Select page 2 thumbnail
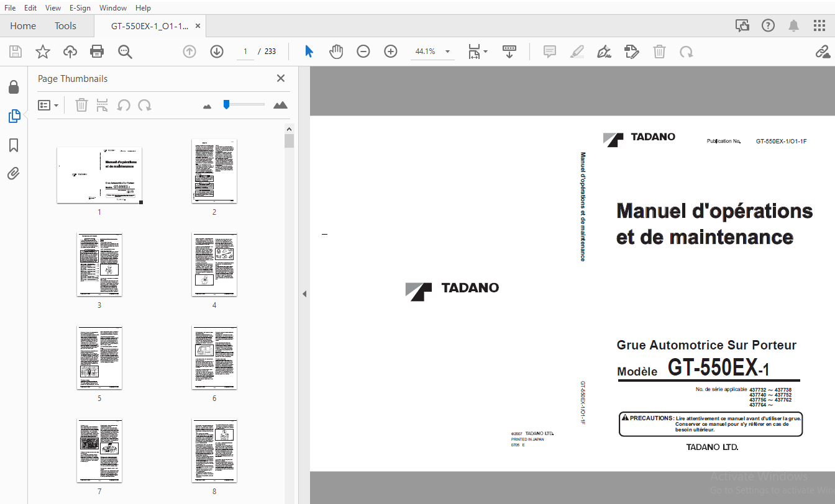The image size is (835, 504). click(214, 171)
